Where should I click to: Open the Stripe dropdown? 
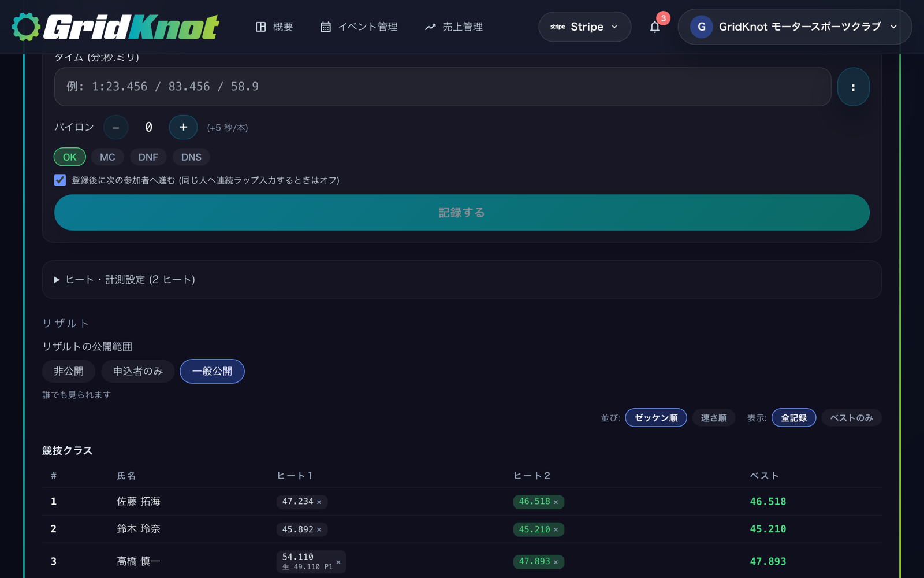[584, 27]
